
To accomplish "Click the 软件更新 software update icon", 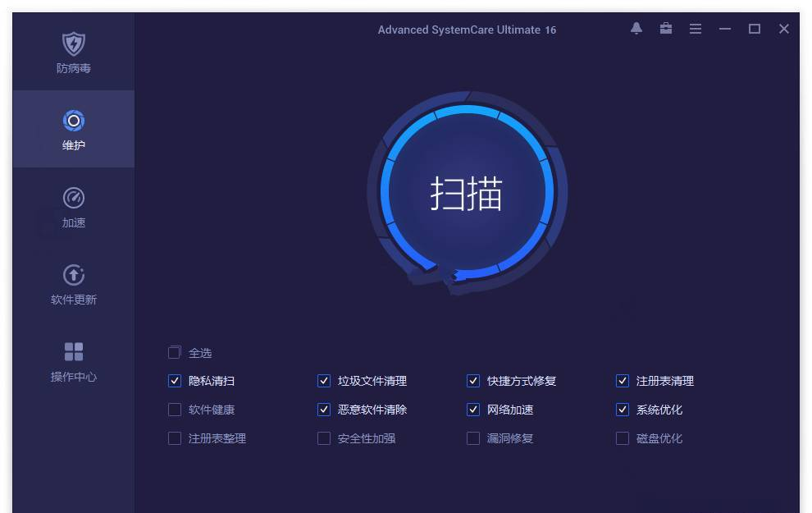I will coord(74,275).
